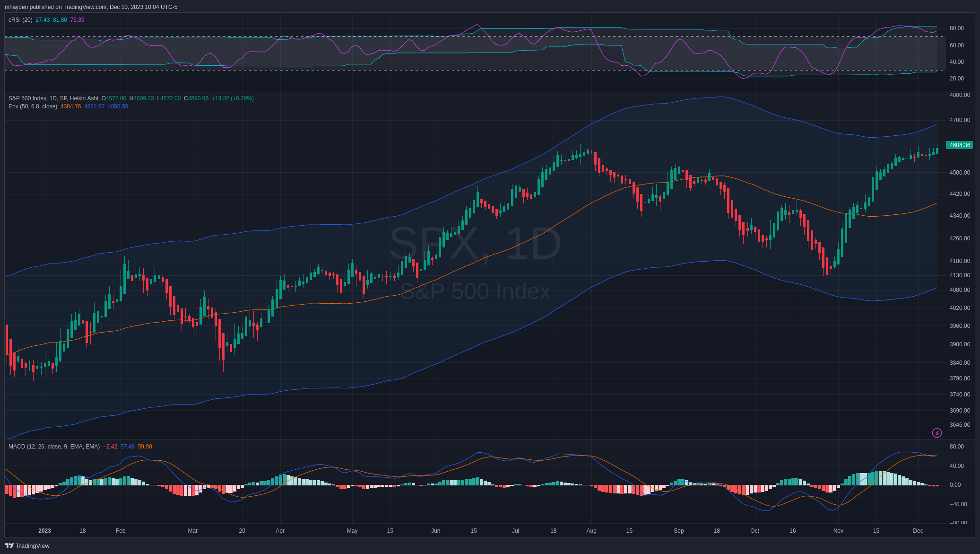Click the 3960.00 price axis label

tap(960, 326)
